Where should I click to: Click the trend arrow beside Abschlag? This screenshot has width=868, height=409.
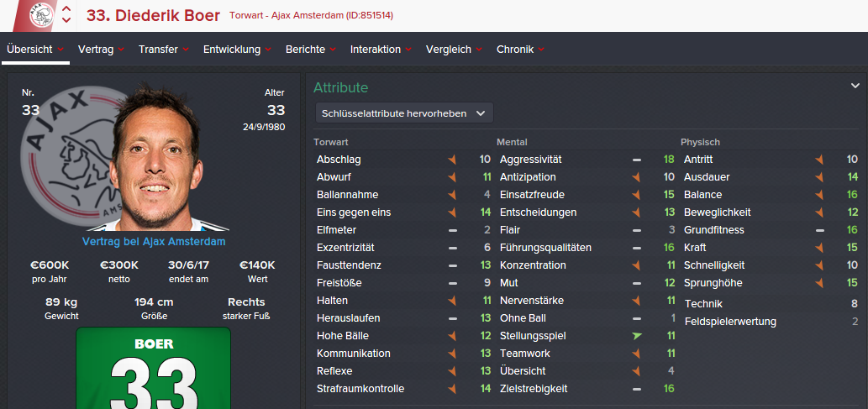point(452,160)
